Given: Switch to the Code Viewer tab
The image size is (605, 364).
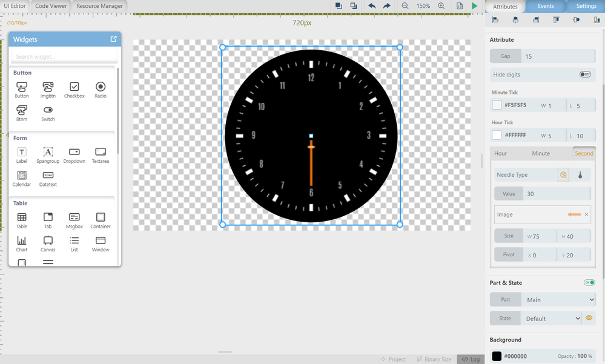Looking at the screenshot, I should (x=51, y=6).
